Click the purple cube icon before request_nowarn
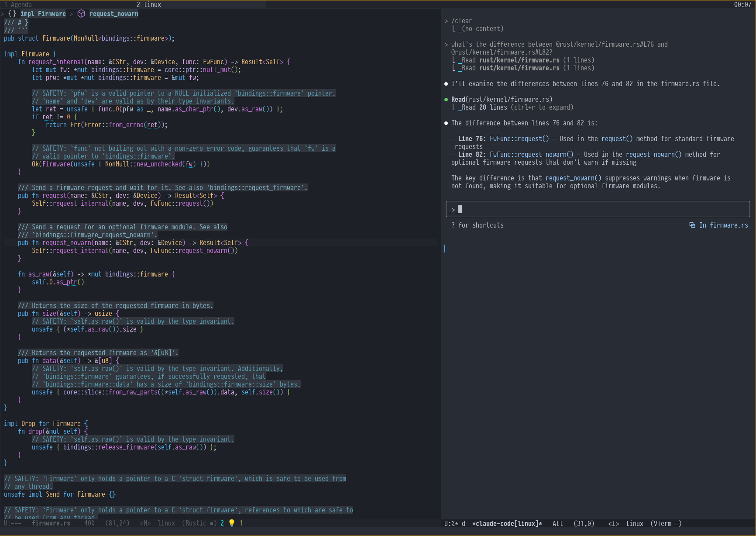 coord(81,14)
